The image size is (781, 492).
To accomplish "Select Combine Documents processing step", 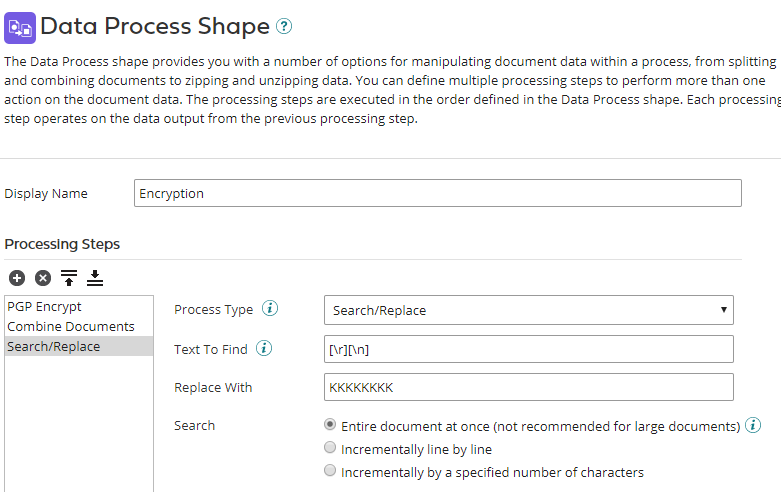I will tap(71, 326).
